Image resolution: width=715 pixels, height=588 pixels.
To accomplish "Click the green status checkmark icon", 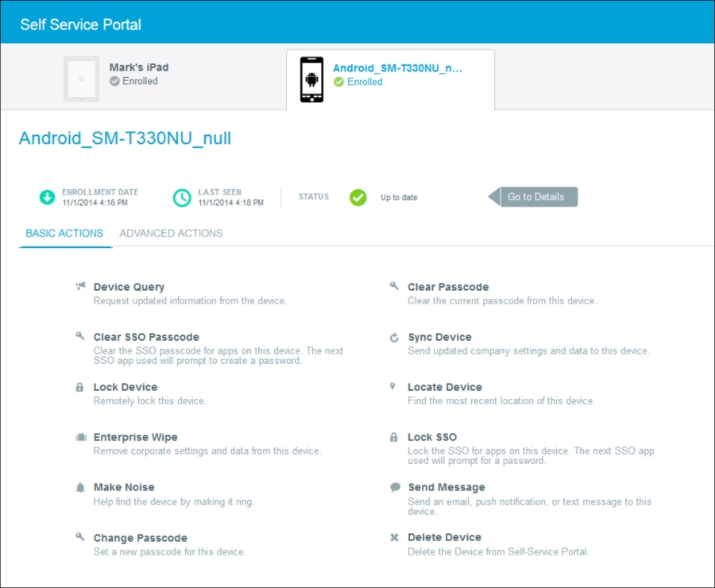I will coord(358,198).
